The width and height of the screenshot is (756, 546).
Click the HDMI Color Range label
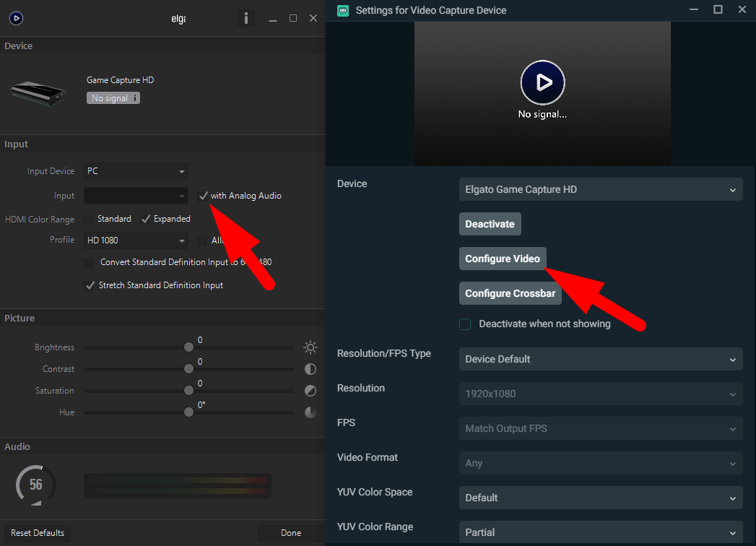(x=40, y=220)
